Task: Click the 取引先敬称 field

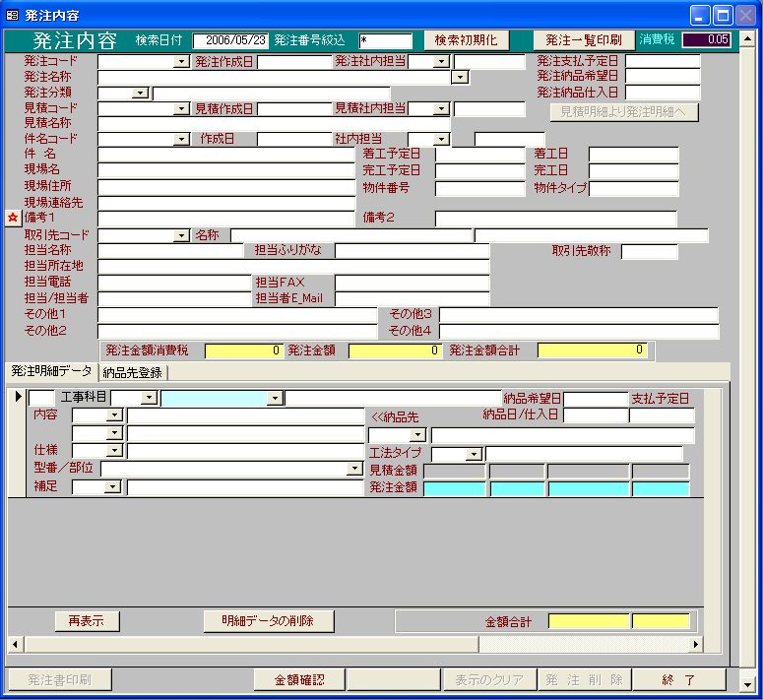Action: [649, 251]
